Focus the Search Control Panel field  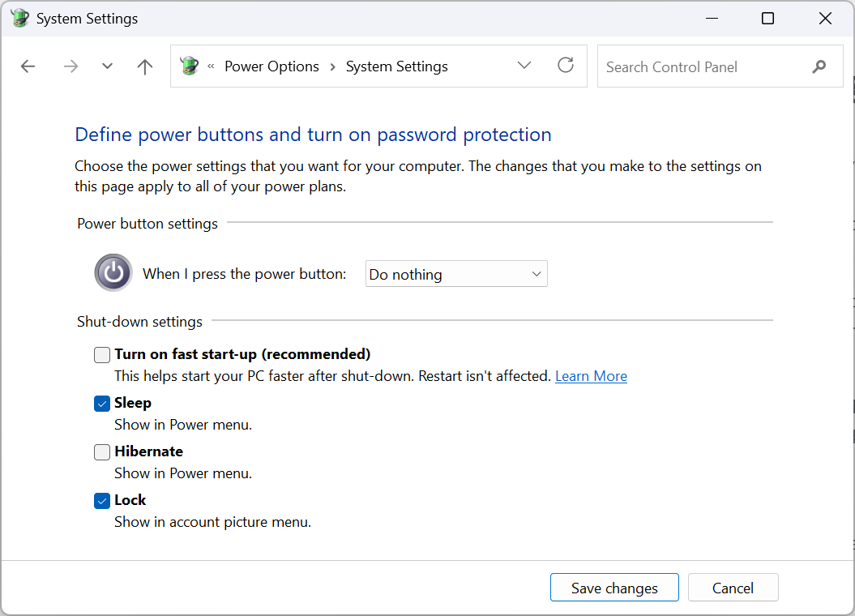click(701, 66)
